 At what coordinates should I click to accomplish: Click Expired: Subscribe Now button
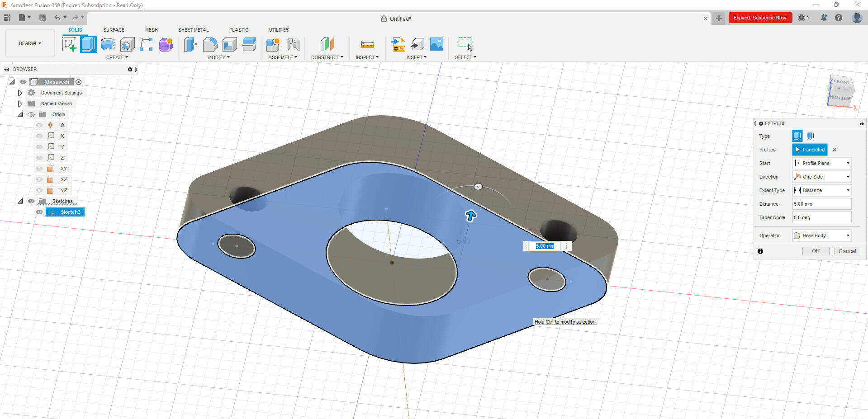click(x=760, y=18)
